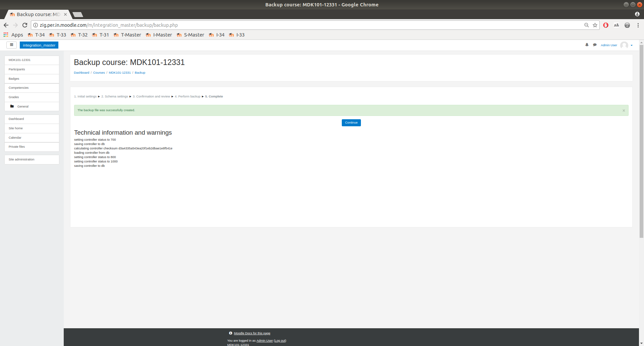Click the Admin User name in header
The height and width of the screenshot is (346, 644).
pyautogui.click(x=609, y=45)
